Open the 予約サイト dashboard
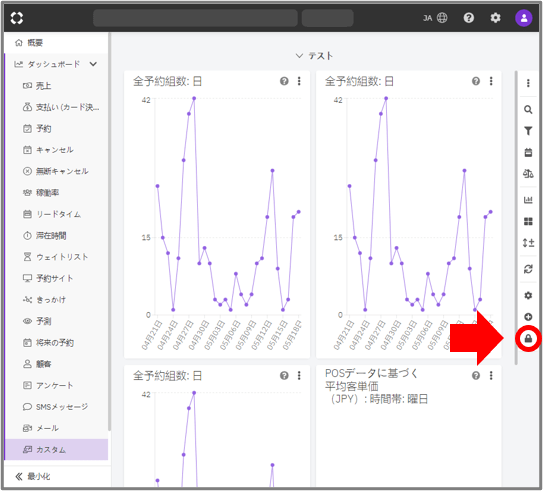 (56, 278)
